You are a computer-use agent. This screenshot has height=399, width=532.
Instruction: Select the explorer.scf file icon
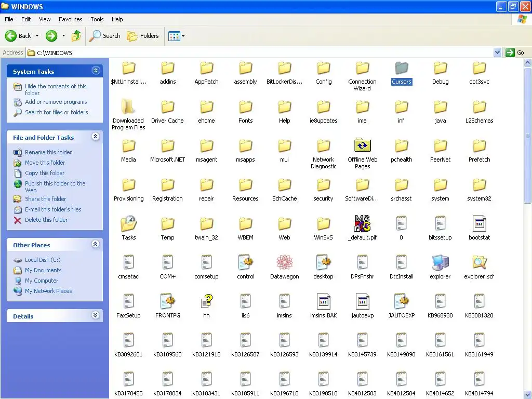[479, 262]
